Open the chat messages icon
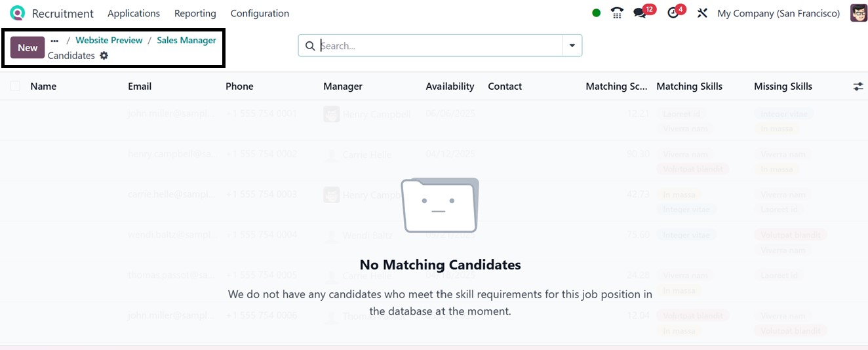 coord(640,13)
